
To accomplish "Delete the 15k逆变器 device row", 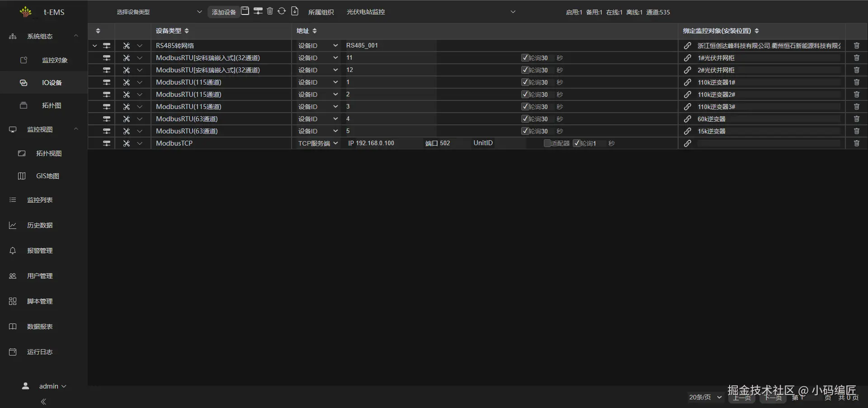I will coord(856,131).
